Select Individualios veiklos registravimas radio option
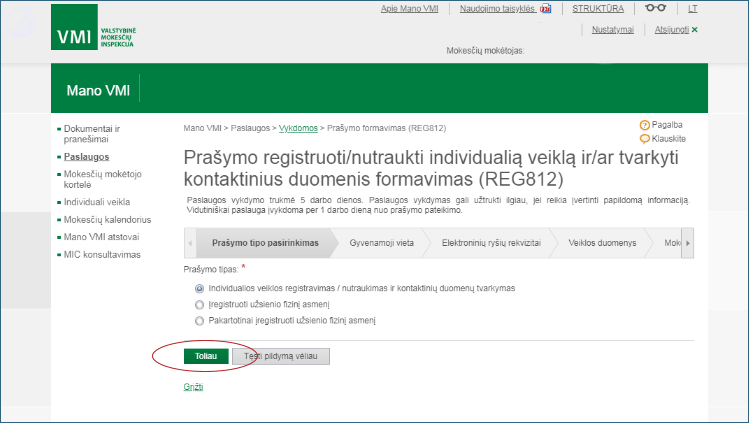This screenshot has height=423, width=749. click(199, 288)
